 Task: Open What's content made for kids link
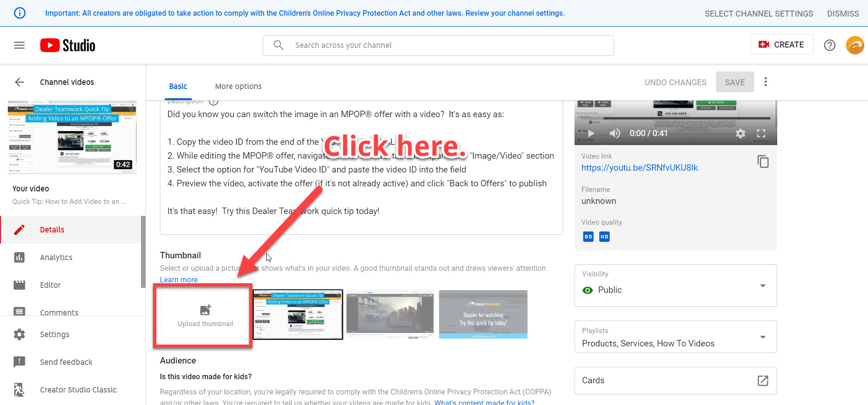484,402
